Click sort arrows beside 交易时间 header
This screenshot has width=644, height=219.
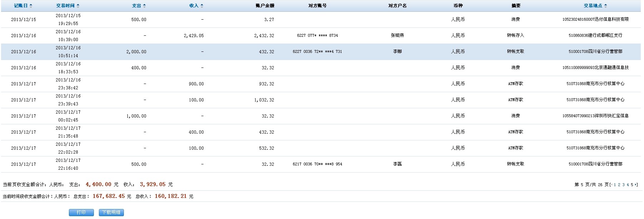tap(78, 6)
